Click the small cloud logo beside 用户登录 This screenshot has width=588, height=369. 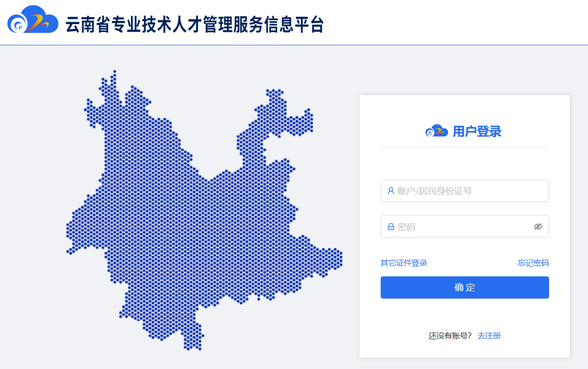click(x=436, y=131)
